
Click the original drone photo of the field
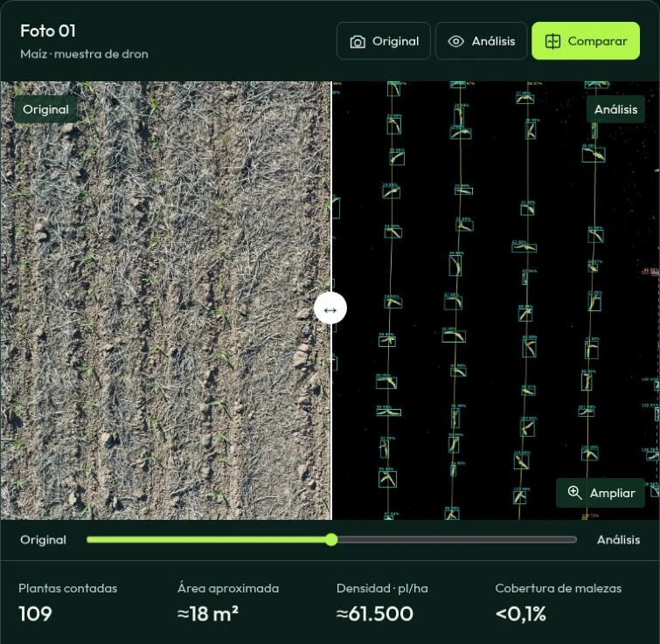pyautogui.click(x=165, y=301)
